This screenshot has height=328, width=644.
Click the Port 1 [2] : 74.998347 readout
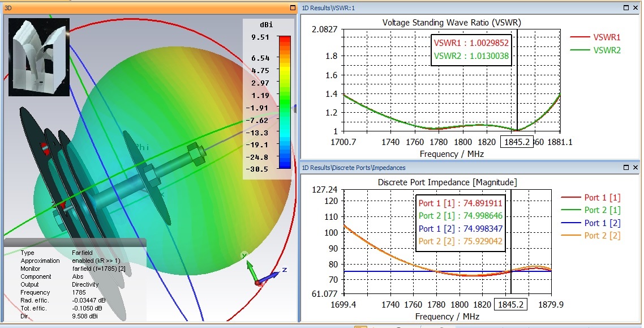pos(461,228)
